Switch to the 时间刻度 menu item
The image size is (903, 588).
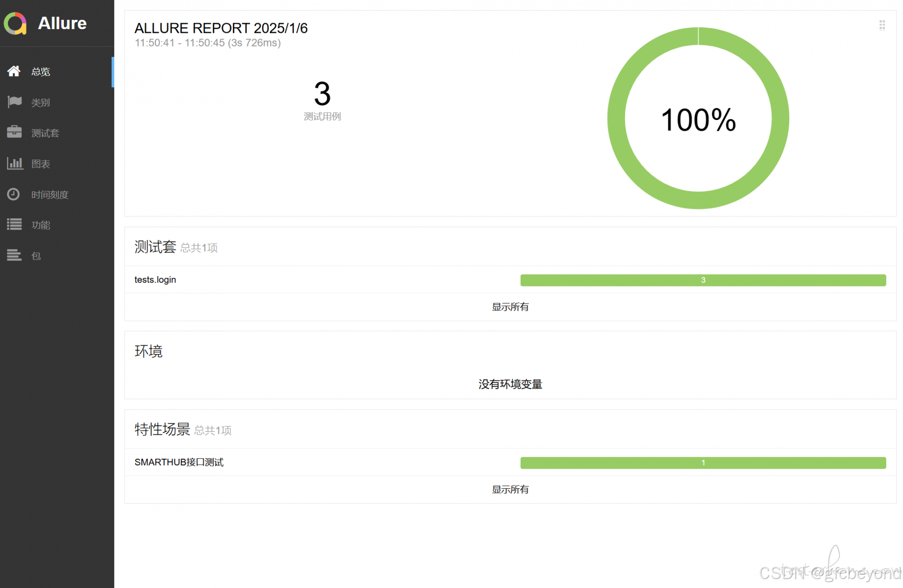pyautogui.click(x=57, y=194)
